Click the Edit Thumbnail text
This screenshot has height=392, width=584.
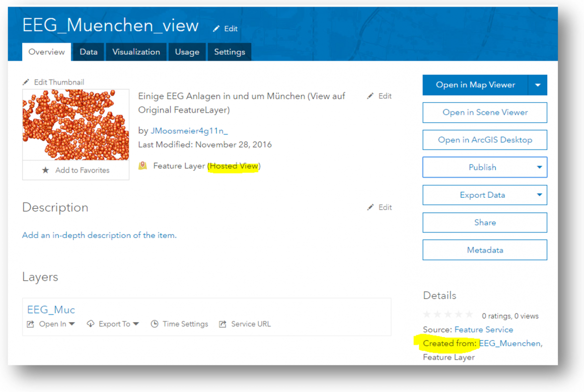click(x=59, y=82)
